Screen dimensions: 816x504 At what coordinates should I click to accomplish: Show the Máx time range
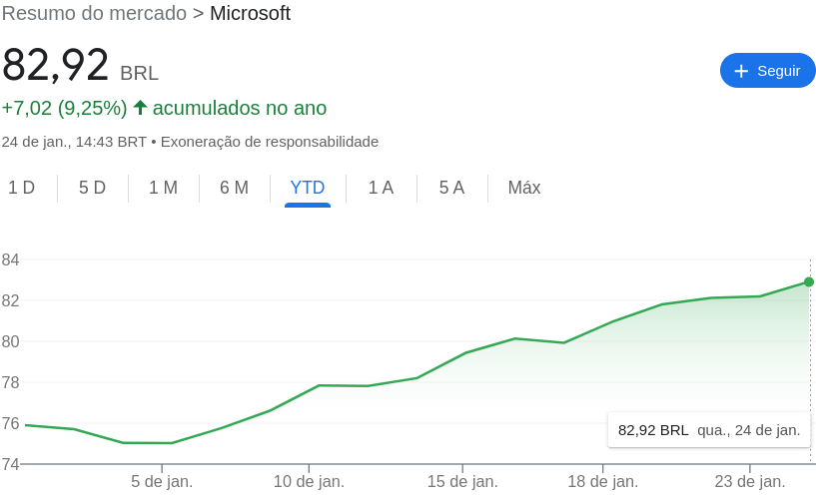[x=524, y=188]
